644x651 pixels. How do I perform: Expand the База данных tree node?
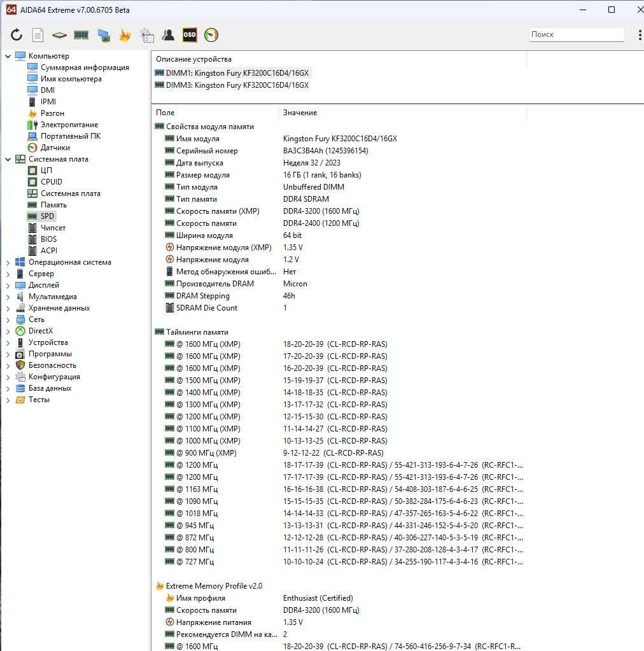(8, 389)
